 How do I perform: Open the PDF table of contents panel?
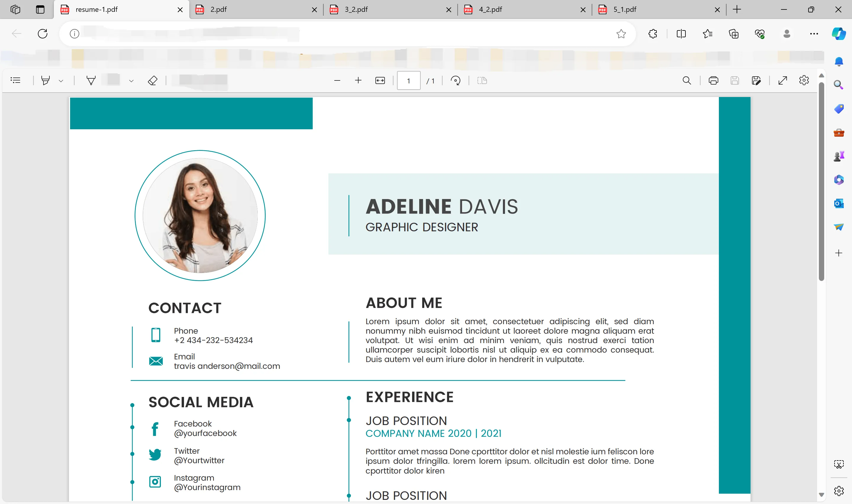point(15,80)
